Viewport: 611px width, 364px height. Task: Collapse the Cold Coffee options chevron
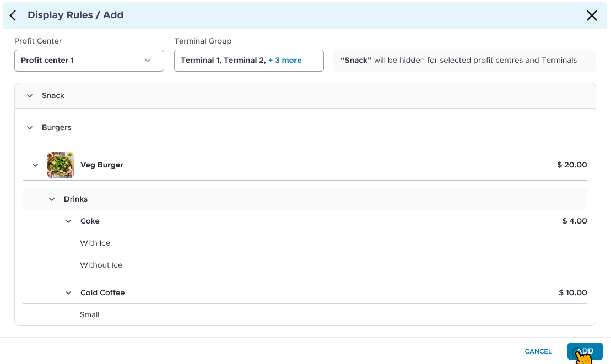pos(68,293)
